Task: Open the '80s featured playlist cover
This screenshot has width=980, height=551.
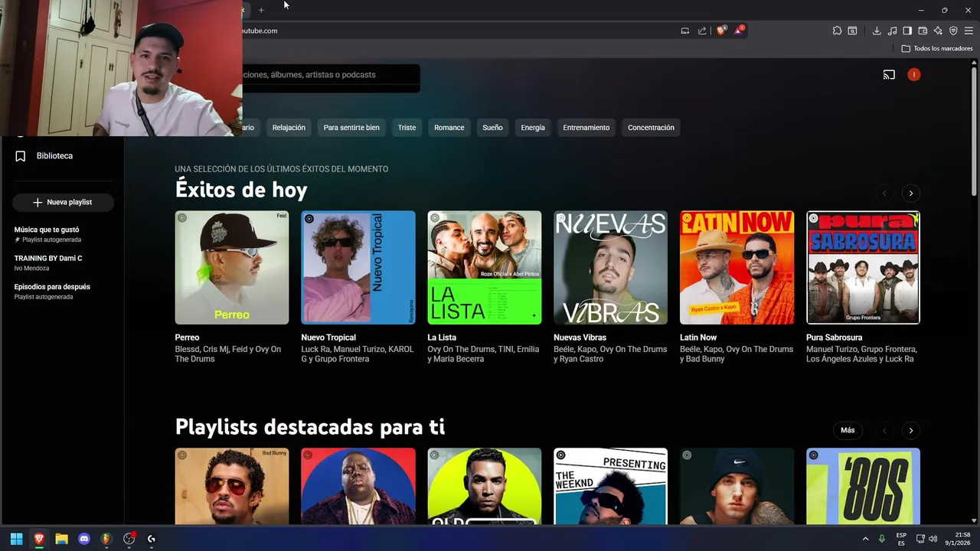Action: coord(863,487)
